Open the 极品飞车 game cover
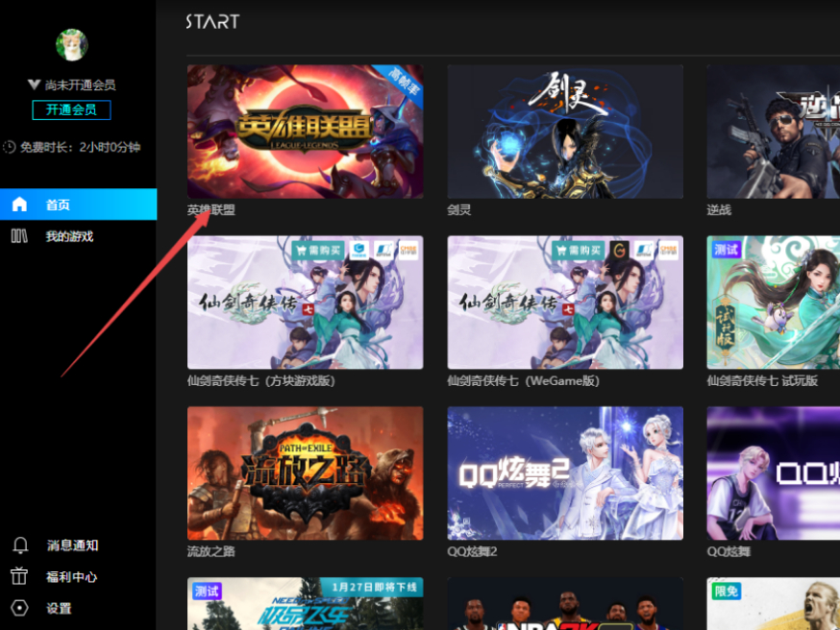The height and width of the screenshot is (630, 840). coord(306,604)
